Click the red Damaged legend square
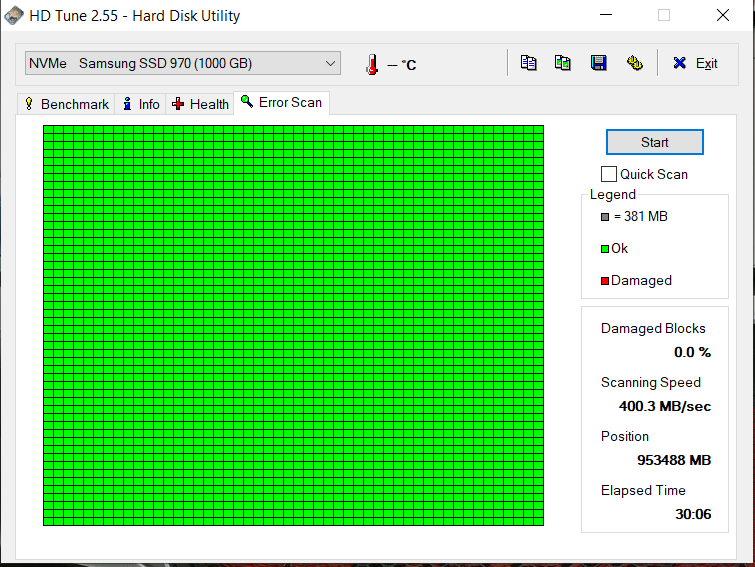The height and width of the screenshot is (567, 755). [605, 281]
